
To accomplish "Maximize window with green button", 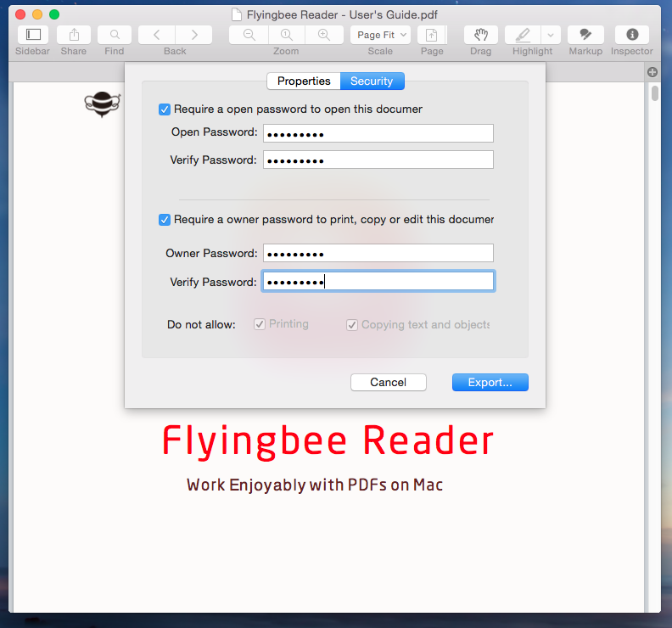I will 54,14.
